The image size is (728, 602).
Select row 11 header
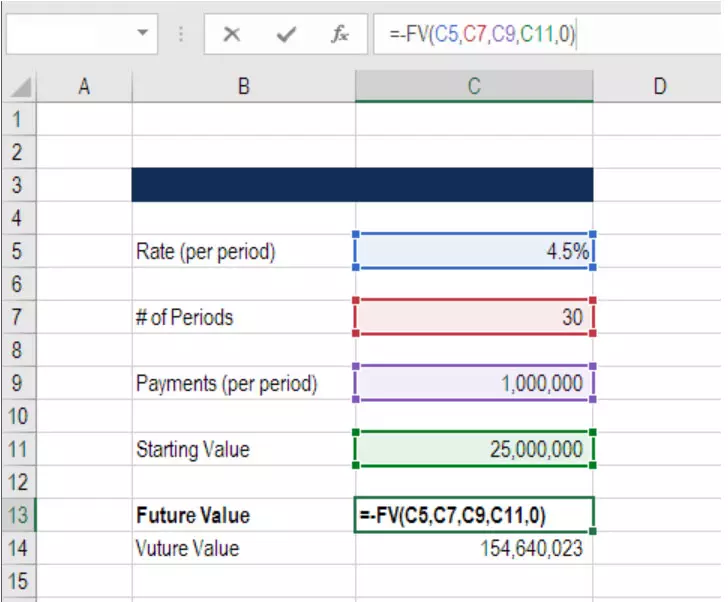[x=19, y=449]
